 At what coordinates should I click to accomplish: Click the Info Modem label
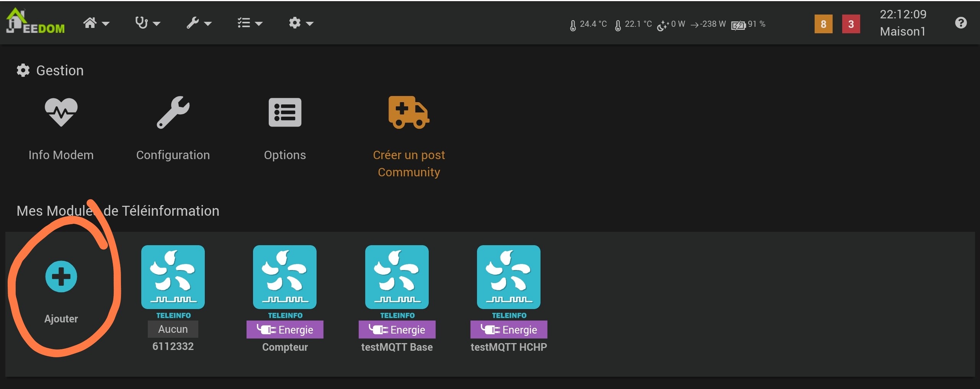[61, 155]
